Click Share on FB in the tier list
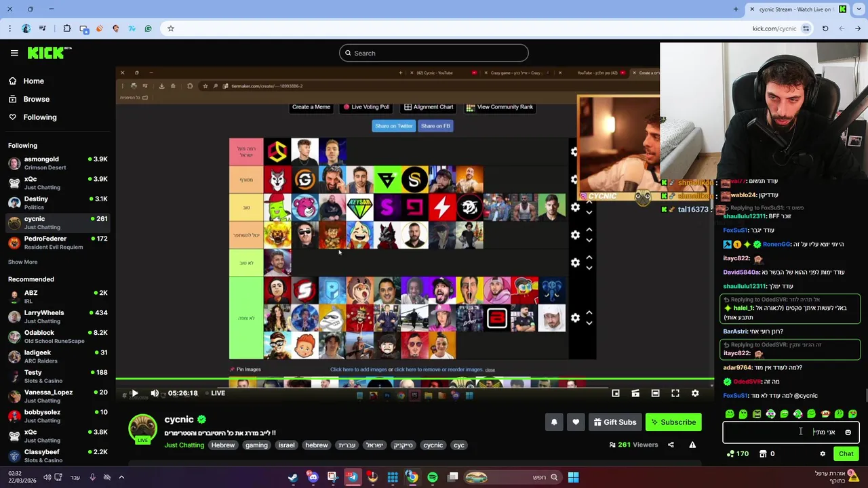868x488 pixels. coord(435,126)
